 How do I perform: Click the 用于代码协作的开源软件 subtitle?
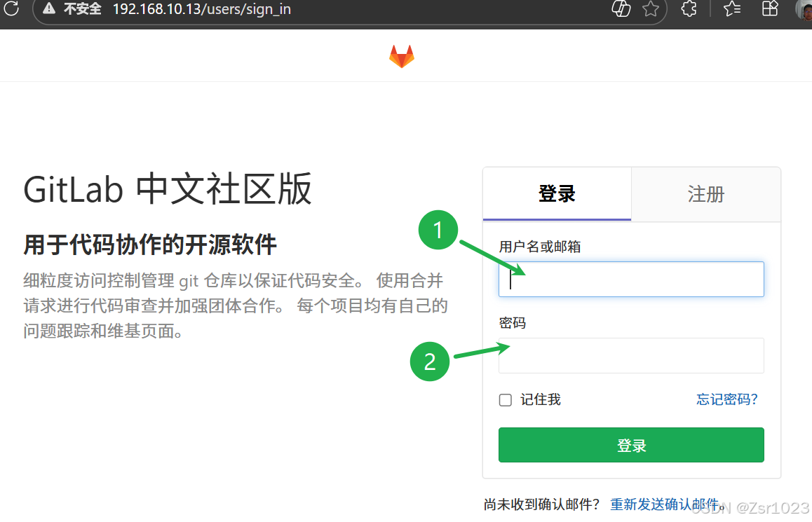[x=150, y=245]
